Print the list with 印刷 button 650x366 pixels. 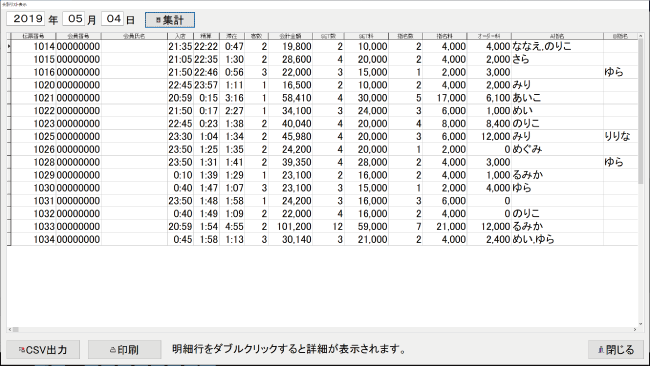pos(124,350)
